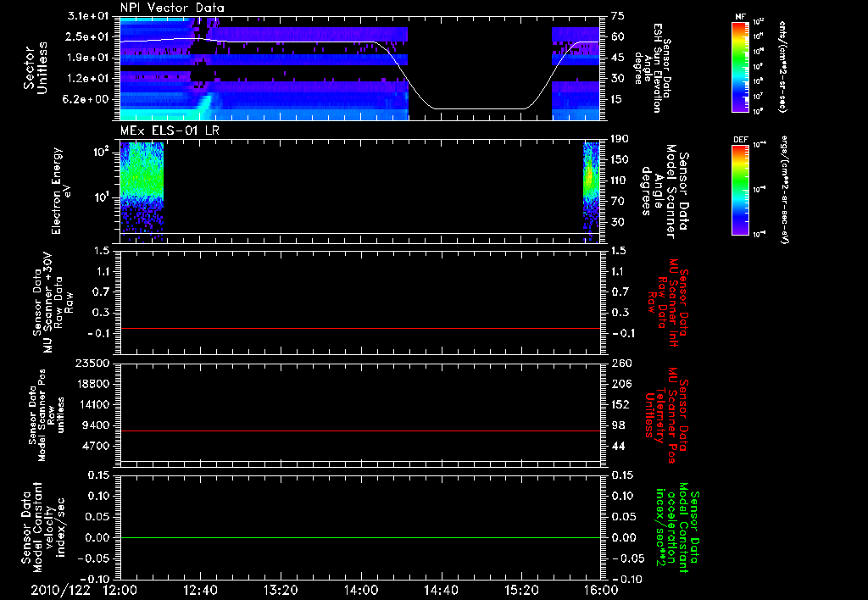Viewport: 868px width, 600px height.
Task: Click the green line in velocity plot
Action: coord(360,537)
